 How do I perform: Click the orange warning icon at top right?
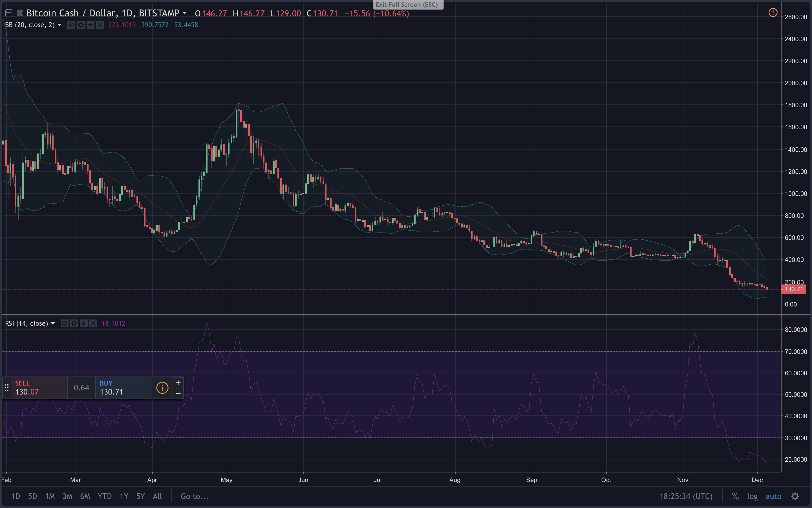click(x=773, y=13)
